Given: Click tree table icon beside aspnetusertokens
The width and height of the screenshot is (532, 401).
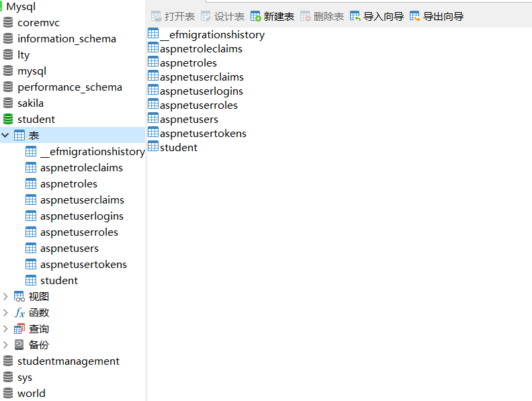Looking at the screenshot, I should (31, 264).
